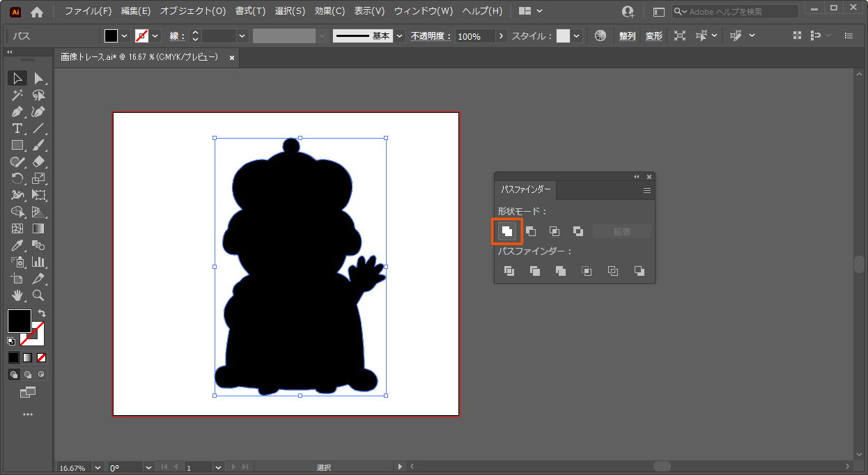Activate the Type tool
868x475 pixels.
[x=17, y=128]
